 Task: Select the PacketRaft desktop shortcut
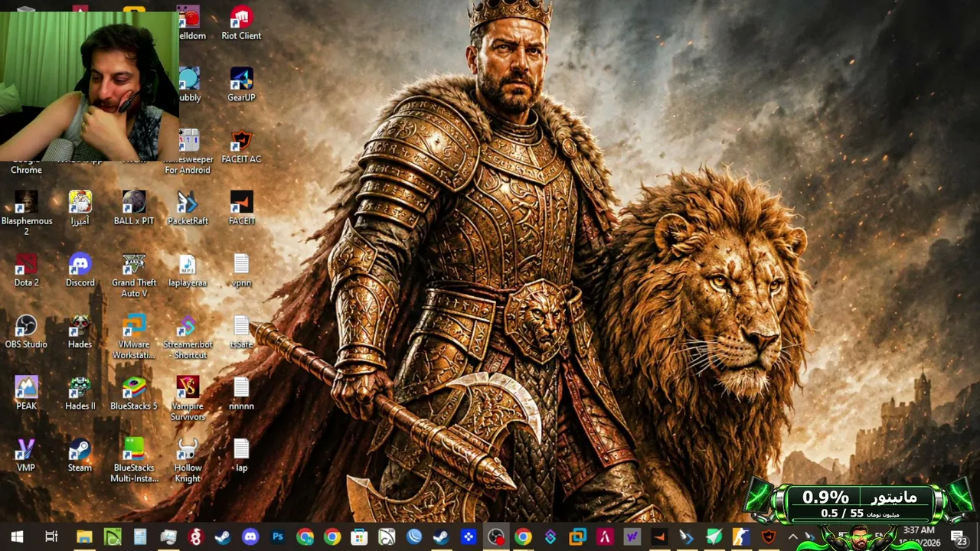pyautogui.click(x=188, y=209)
